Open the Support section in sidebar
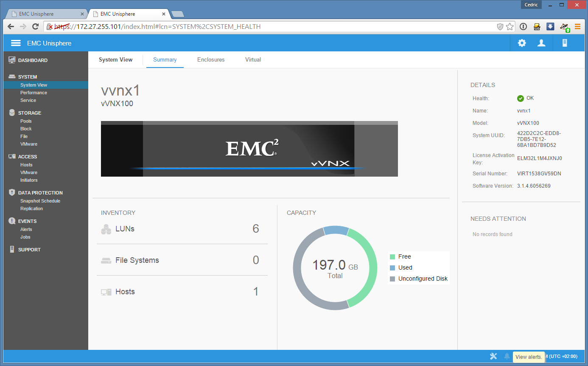 [29, 250]
